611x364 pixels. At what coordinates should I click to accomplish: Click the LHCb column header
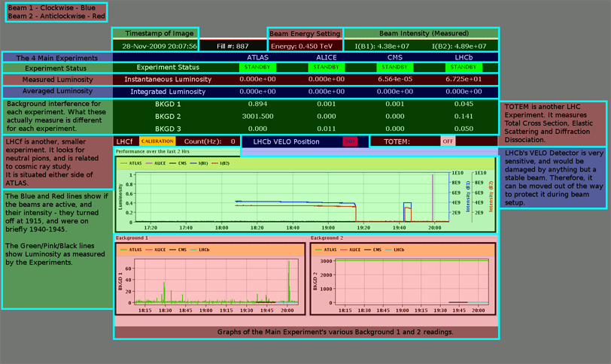pyautogui.click(x=464, y=58)
